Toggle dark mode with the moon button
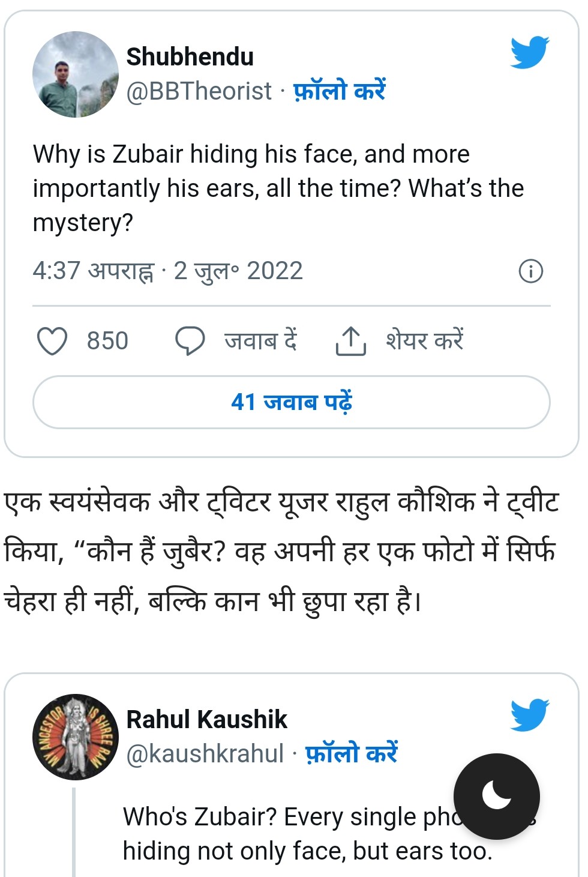 [497, 796]
